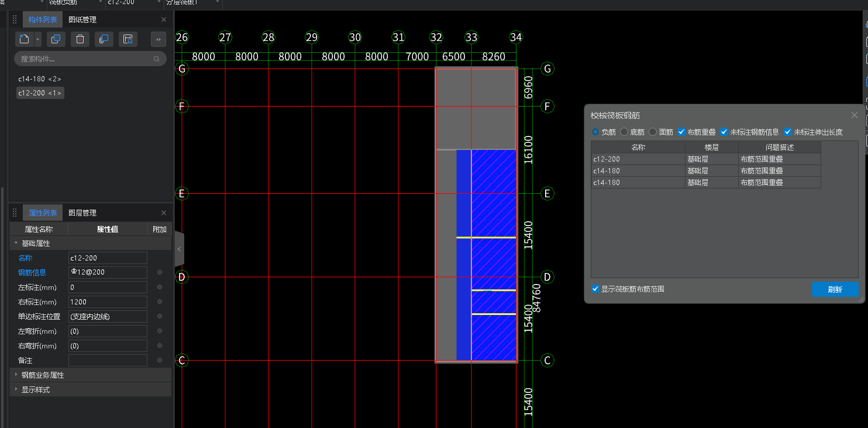Switch to 构件列表 tab

pos(43,19)
